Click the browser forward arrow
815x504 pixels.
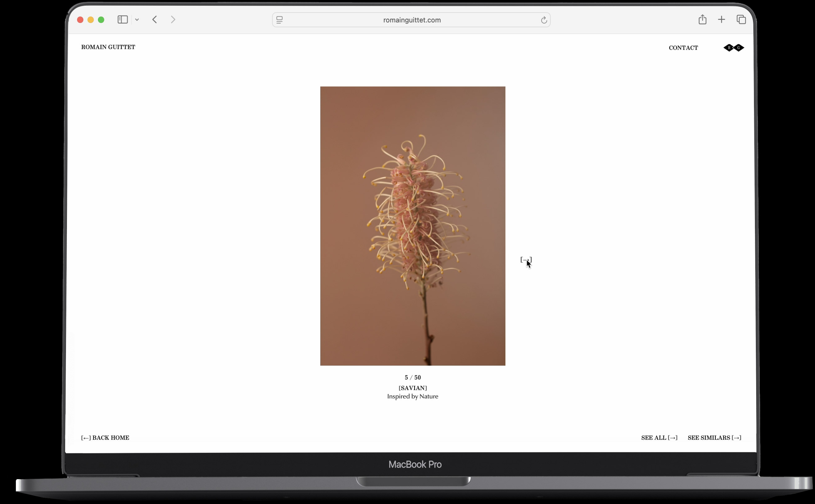point(173,20)
